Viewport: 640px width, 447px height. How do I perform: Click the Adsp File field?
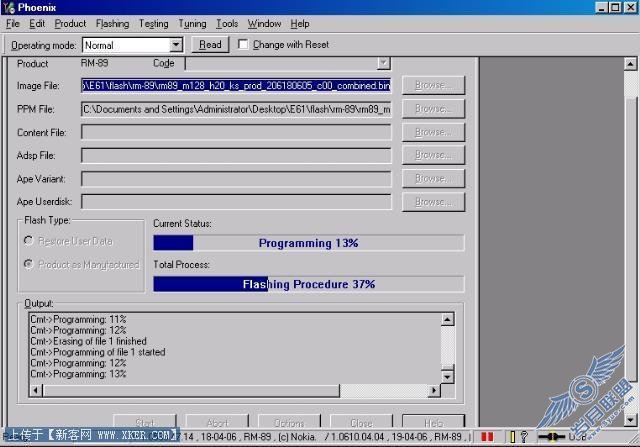236,156
